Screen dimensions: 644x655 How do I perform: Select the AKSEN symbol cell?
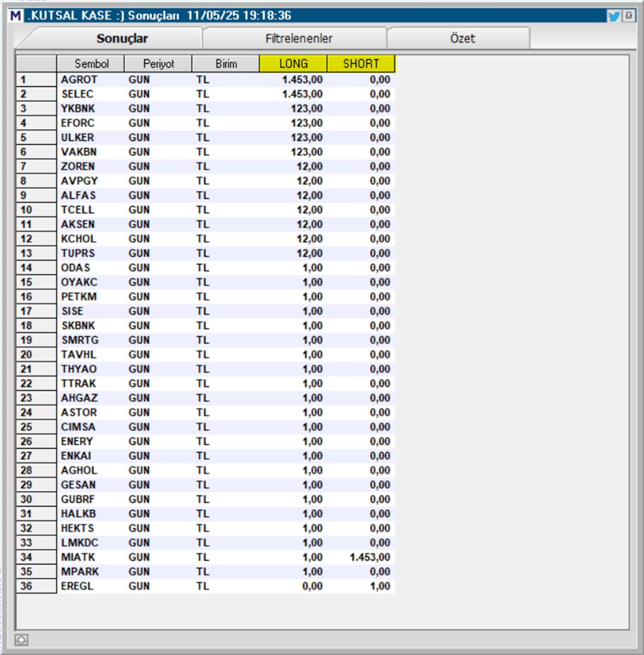pos(91,224)
